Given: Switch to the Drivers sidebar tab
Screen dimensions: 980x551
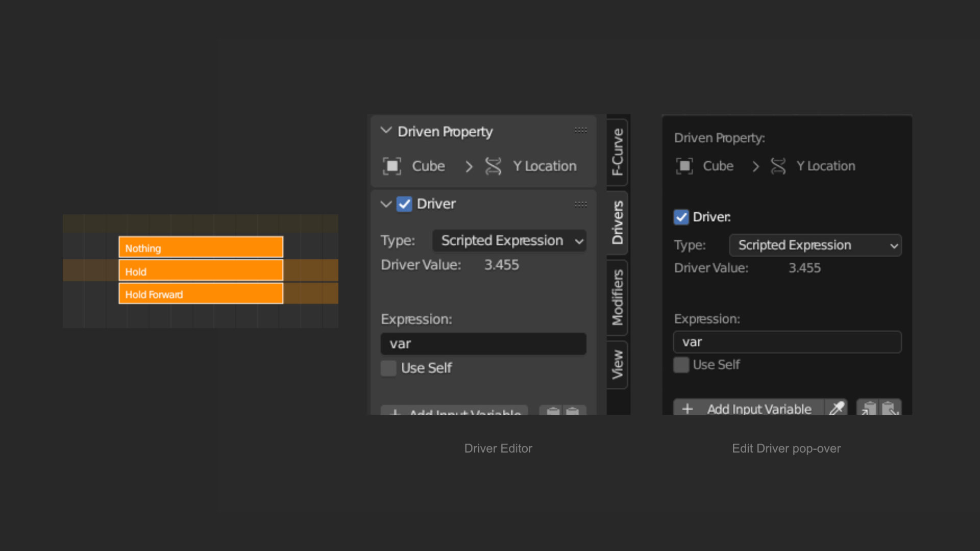Looking at the screenshot, I should coord(618,222).
